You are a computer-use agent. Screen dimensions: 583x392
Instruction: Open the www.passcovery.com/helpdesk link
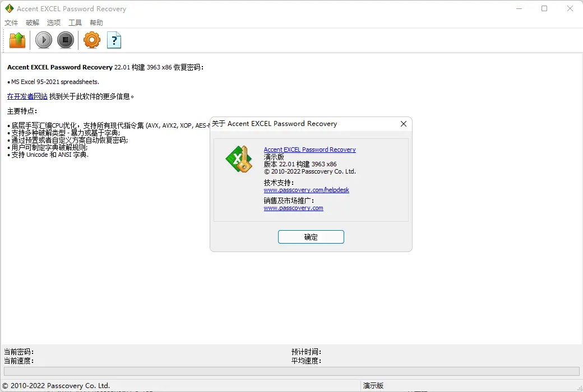(307, 190)
